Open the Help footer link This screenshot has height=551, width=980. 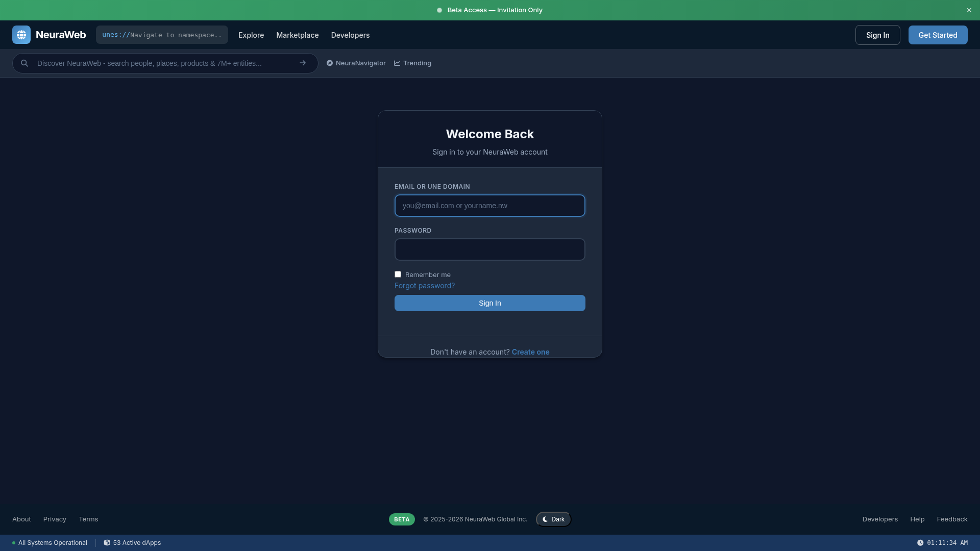coord(917,519)
